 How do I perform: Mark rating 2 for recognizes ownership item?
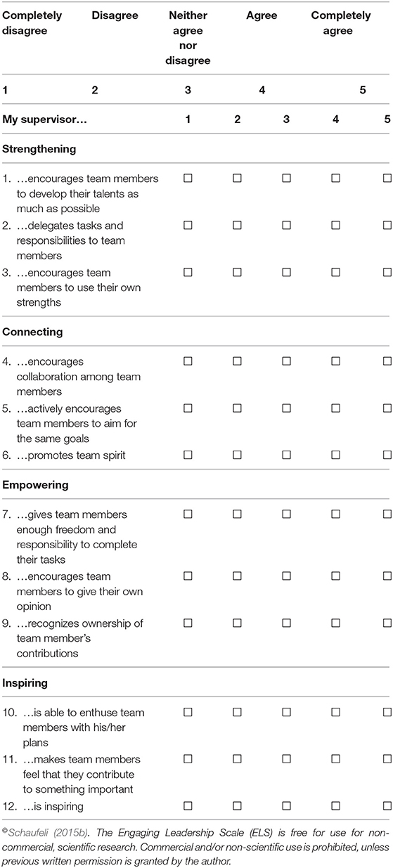(x=237, y=622)
